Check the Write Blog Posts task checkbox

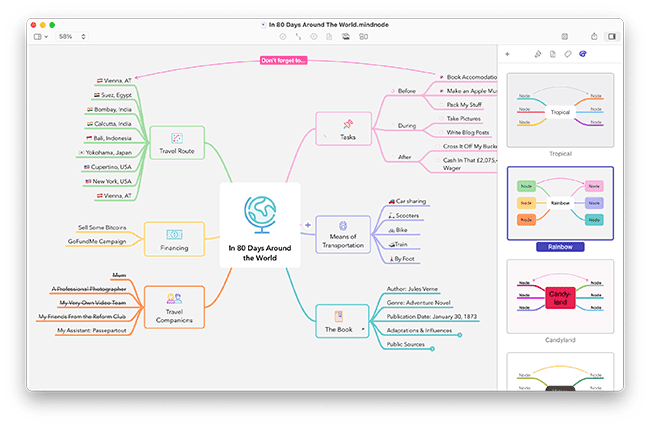441,132
